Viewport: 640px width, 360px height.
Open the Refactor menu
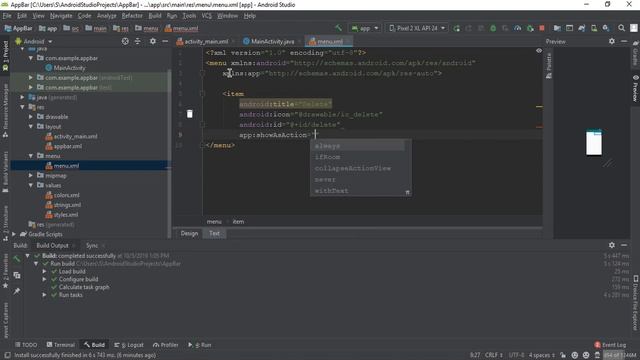point(132,16)
